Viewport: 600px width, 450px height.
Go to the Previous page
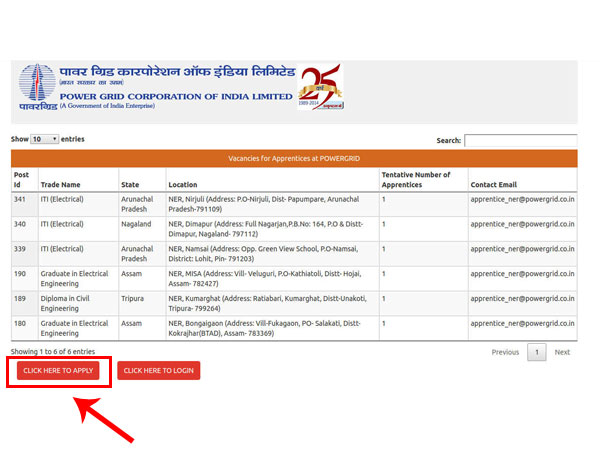[x=505, y=352]
